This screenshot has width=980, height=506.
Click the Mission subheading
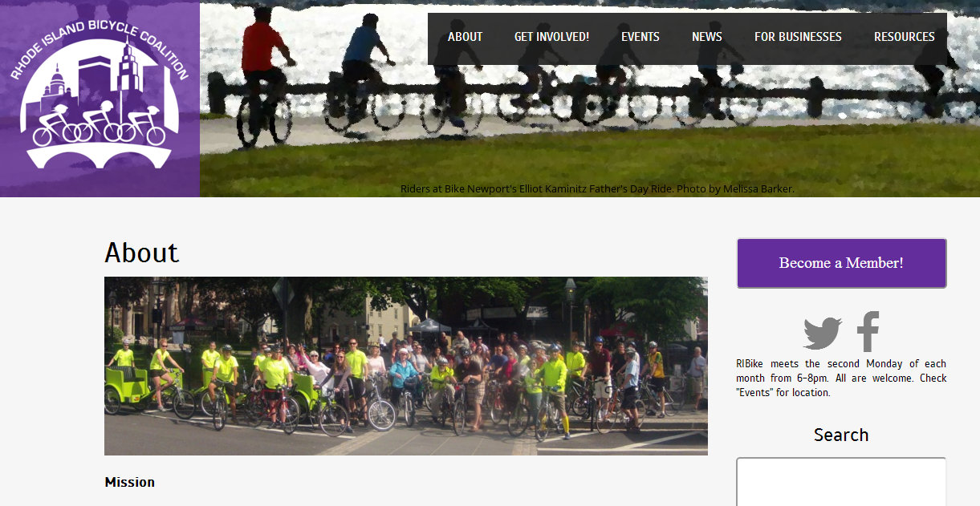[x=129, y=482]
